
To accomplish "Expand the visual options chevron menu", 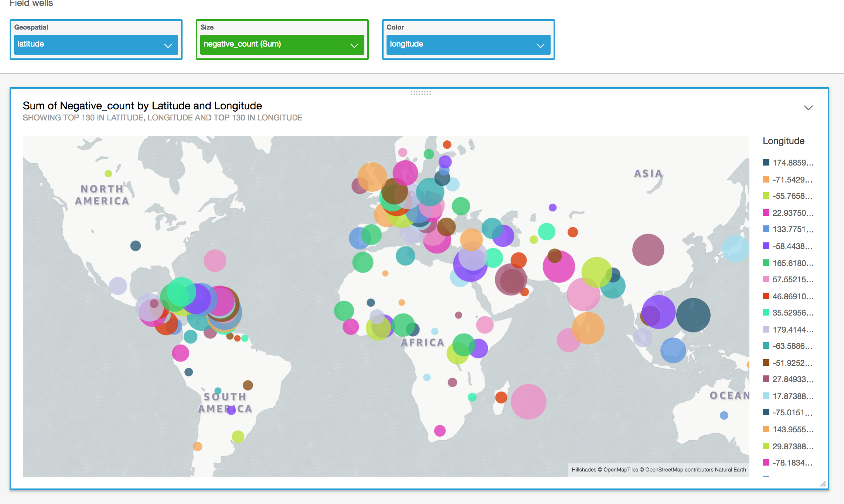I will point(808,108).
